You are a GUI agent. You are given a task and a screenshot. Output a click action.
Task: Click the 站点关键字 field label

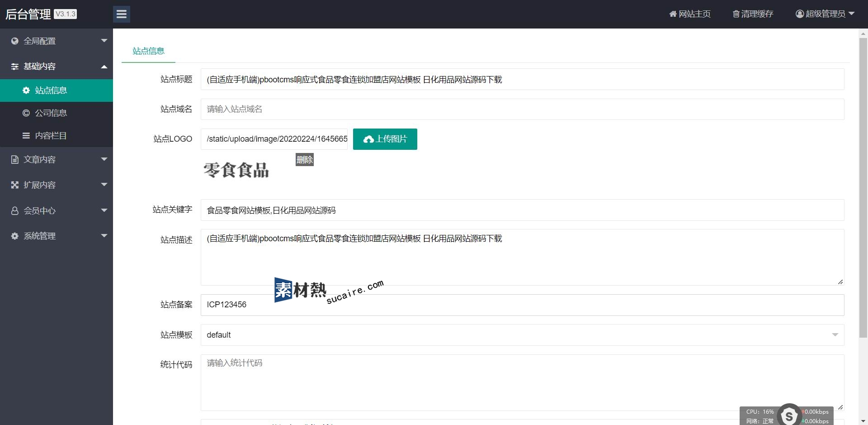coord(172,210)
